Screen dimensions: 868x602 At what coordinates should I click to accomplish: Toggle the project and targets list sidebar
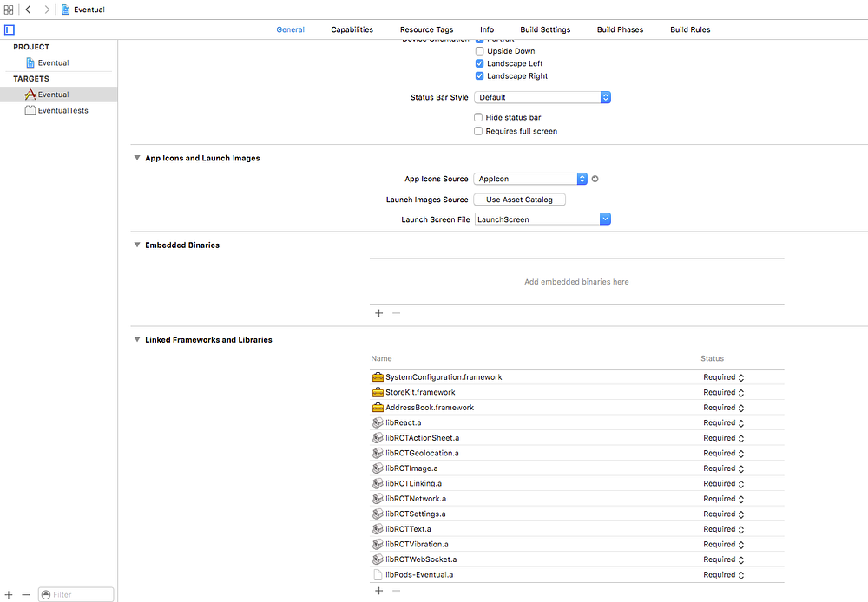(x=10, y=29)
